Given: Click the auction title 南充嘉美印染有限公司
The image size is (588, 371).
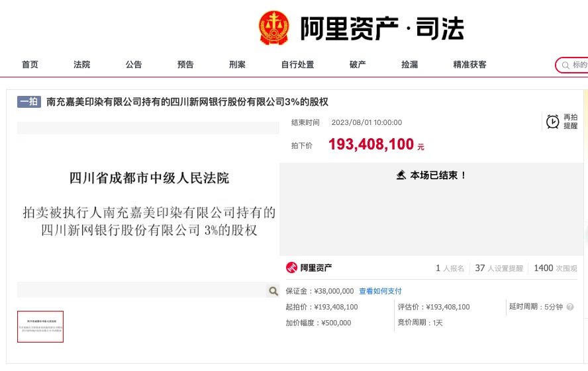Looking at the screenshot, I should (x=187, y=102).
